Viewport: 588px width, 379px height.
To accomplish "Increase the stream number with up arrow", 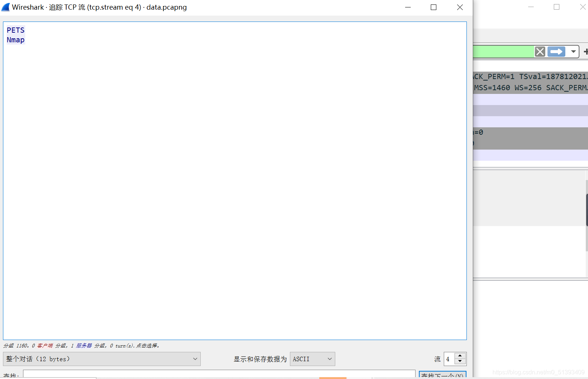I will click(460, 356).
